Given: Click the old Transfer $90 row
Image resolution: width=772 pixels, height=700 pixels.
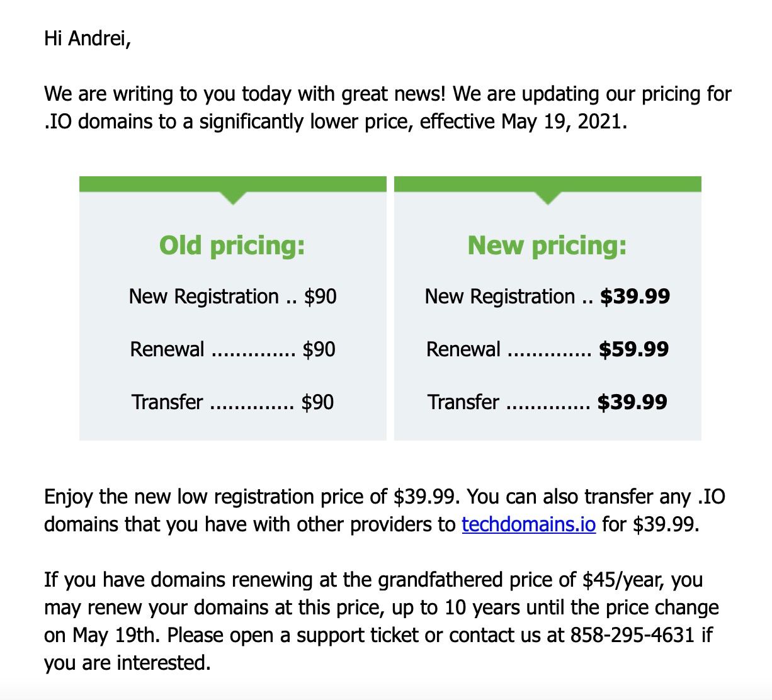Looking at the screenshot, I should tap(232, 402).
